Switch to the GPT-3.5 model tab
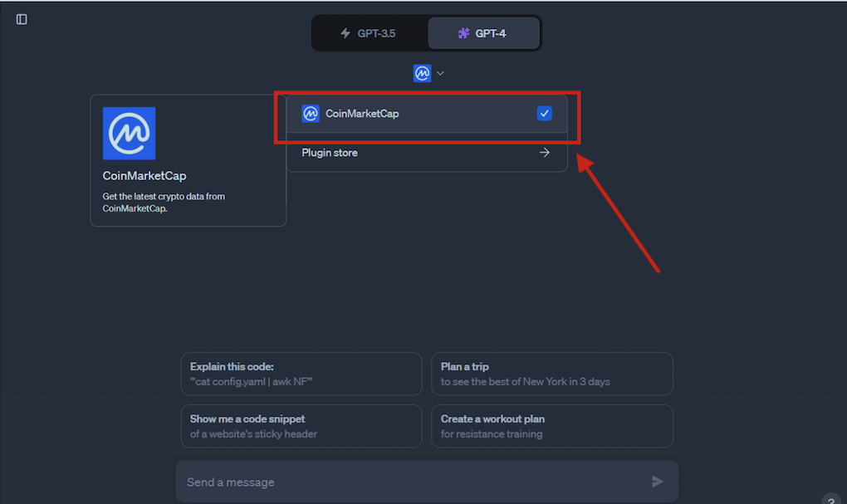Screen dimensions: 847x504 click(x=370, y=33)
